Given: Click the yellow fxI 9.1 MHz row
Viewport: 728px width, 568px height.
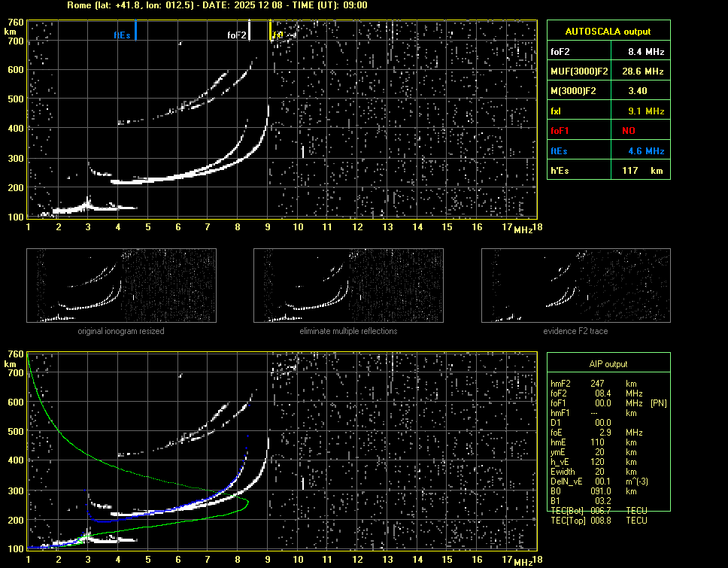Looking at the screenshot, I should [607, 111].
